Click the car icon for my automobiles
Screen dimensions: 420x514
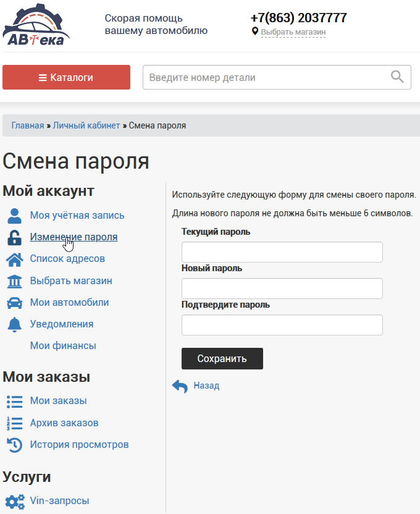pos(14,303)
